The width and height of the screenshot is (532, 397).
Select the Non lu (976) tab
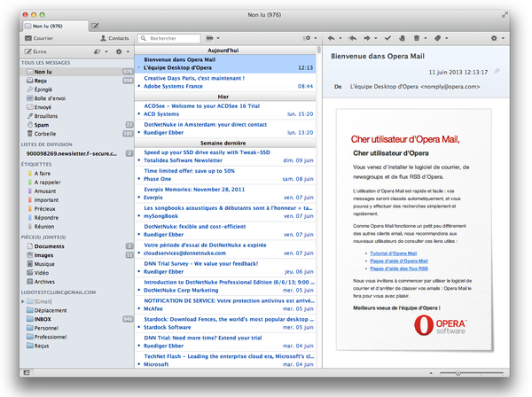tap(56, 26)
